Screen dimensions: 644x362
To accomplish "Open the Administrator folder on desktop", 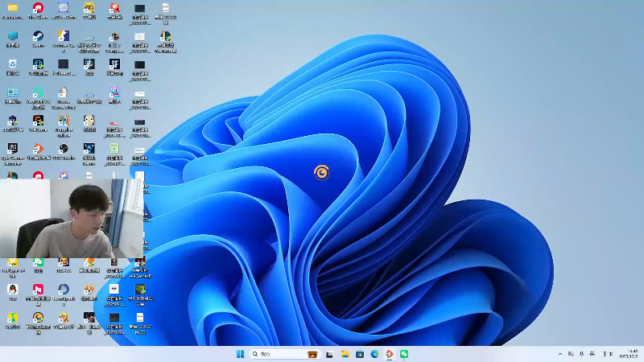I will [x=13, y=9].
